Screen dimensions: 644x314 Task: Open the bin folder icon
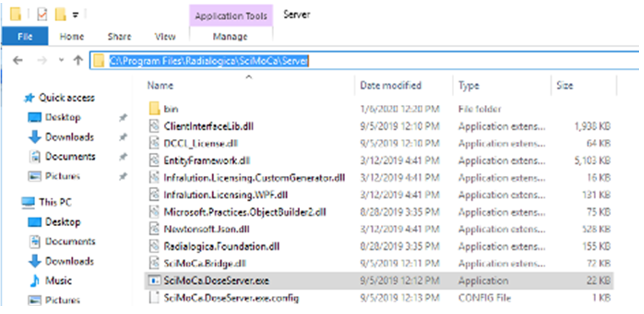pos(155,110)
